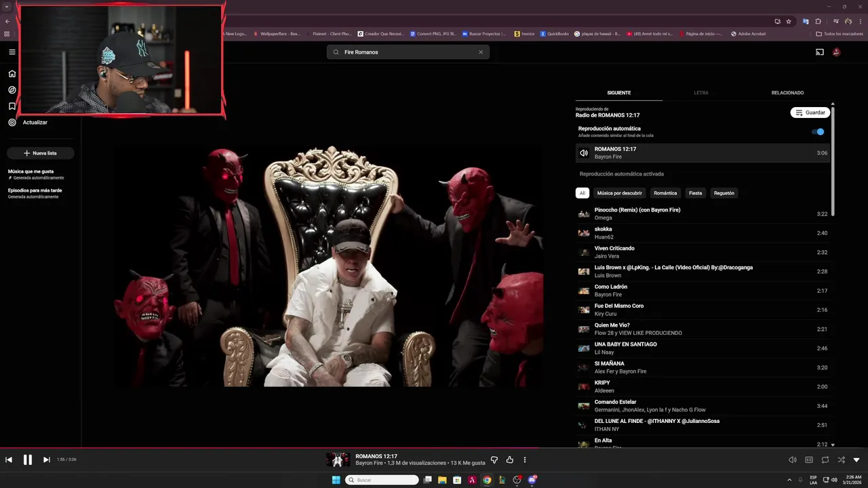
Task: Play Comando Estelar track
Action: (x=703, y=406)
